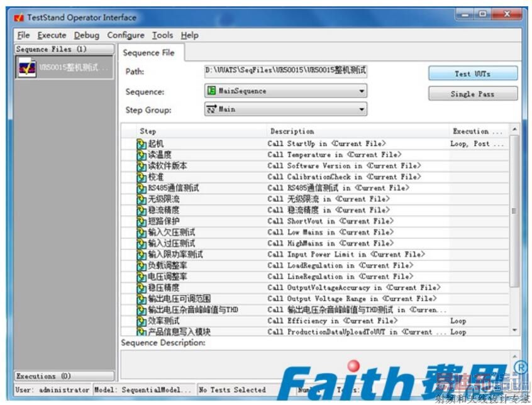532x405 pixels.
Task: Select 'Call LoadRegulation in <Current File>' cell
Action: 340,265
